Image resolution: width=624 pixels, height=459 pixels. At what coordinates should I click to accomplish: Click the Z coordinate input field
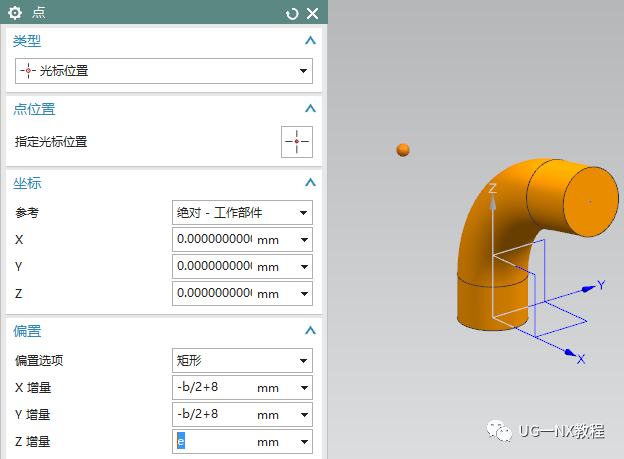click(214, 293)
